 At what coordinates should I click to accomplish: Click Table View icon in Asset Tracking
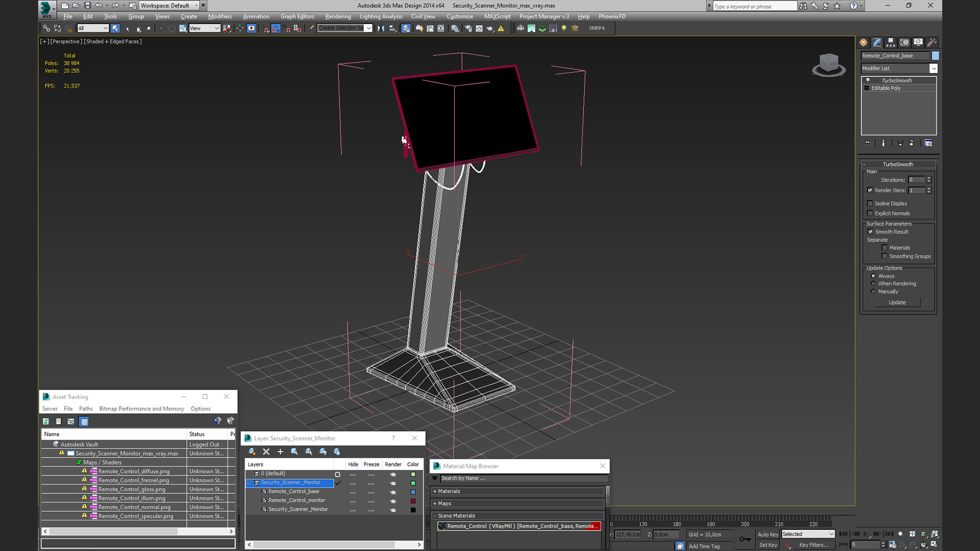point(84,421)
